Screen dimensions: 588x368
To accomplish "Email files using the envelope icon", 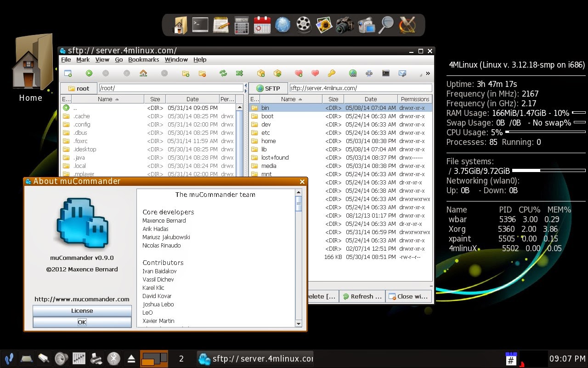I will click(402, 73).
